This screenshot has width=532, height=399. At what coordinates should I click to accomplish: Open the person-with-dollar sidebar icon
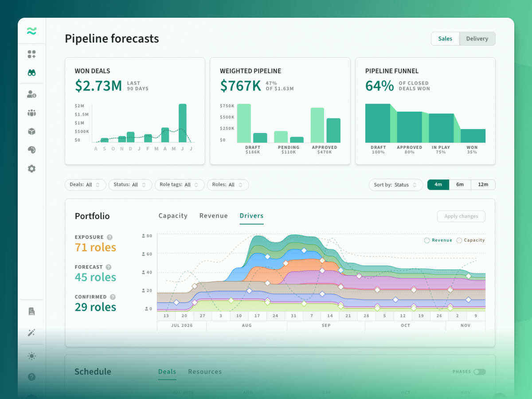(x=31, y=94)
